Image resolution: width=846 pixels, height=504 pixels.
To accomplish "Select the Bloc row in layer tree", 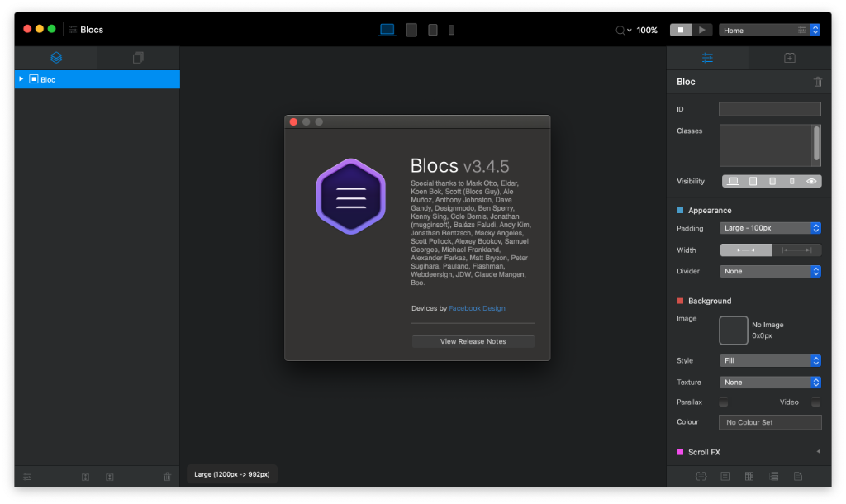I will click(97, 79).
